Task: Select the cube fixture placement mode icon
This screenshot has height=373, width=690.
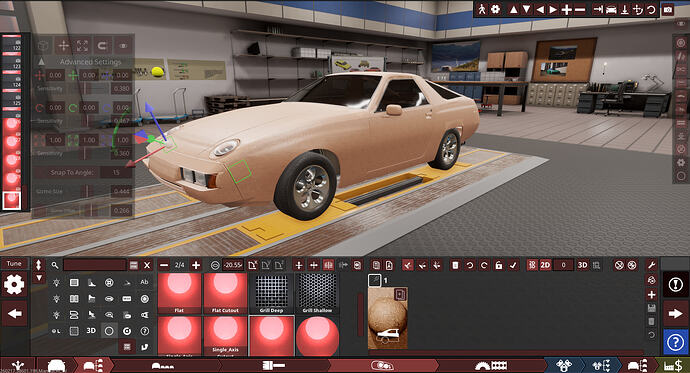Action: coord(43,45)
